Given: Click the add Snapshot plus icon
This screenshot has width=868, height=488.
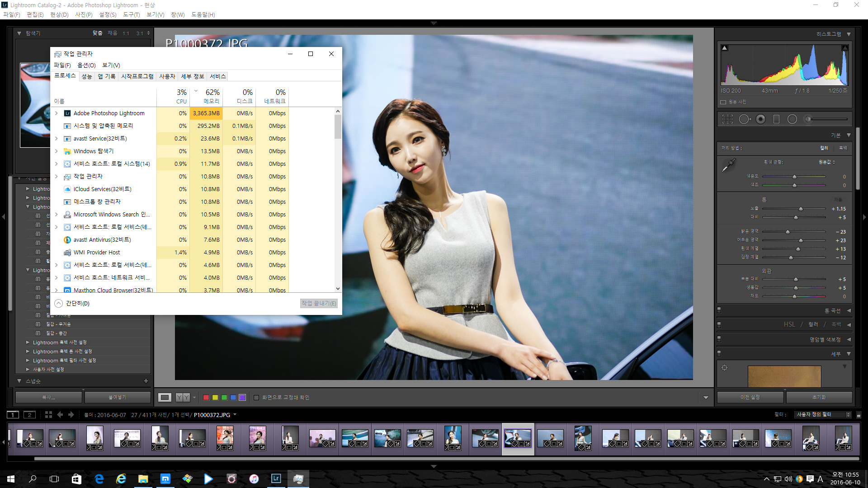Looking at the screenshot, I should (146, 381).
